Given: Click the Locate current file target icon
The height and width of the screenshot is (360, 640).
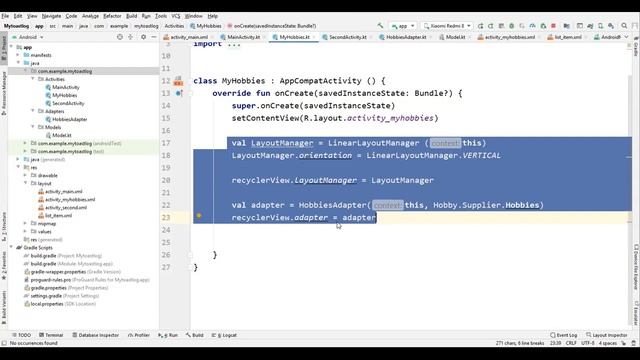Looking at the screenshot, I should coord(120,37).
